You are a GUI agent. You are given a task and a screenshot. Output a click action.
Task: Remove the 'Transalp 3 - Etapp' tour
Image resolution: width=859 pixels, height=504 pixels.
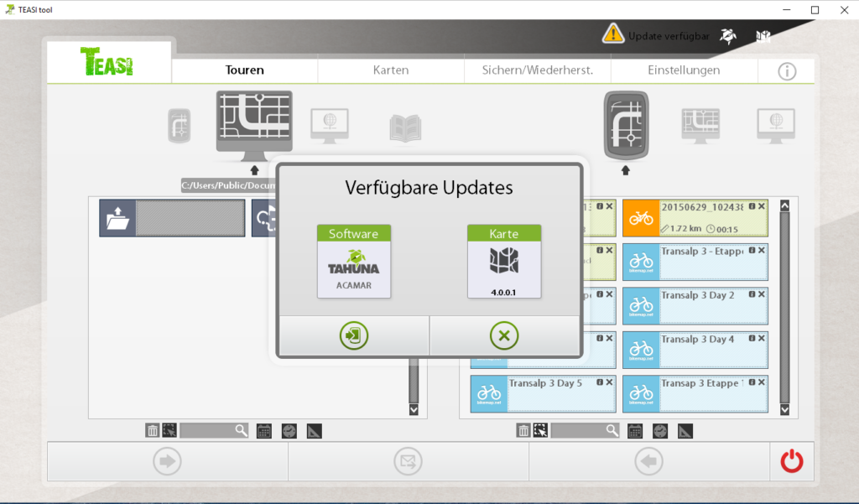point(762,251)
